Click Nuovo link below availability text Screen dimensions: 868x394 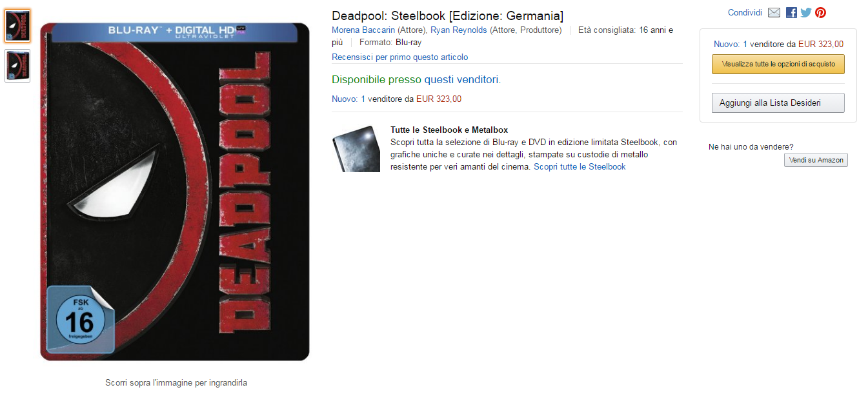[344, 99]
